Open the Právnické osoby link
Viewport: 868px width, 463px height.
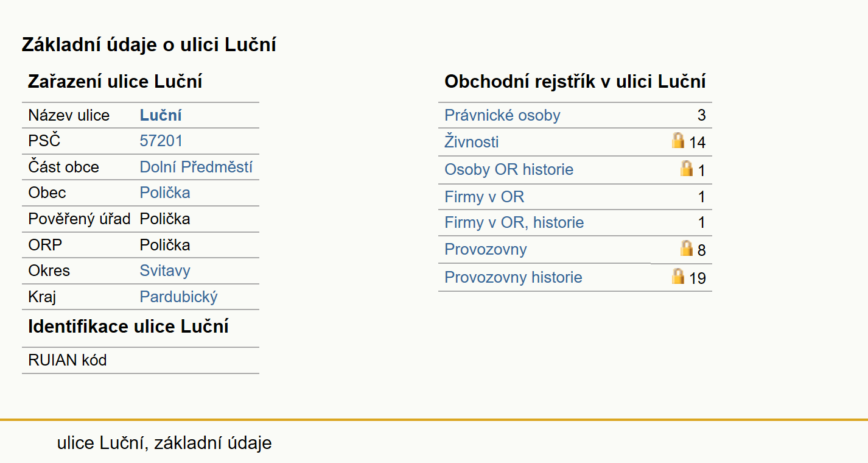click(502, 115)
